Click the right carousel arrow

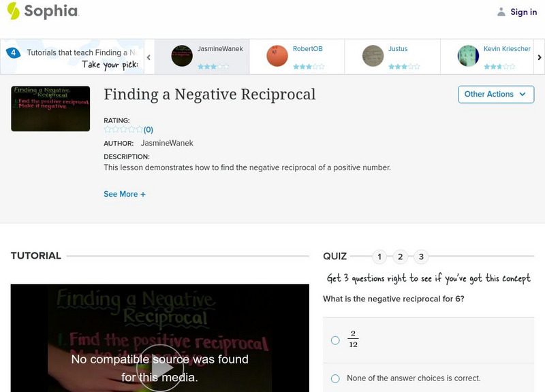[x=538, y=57]
